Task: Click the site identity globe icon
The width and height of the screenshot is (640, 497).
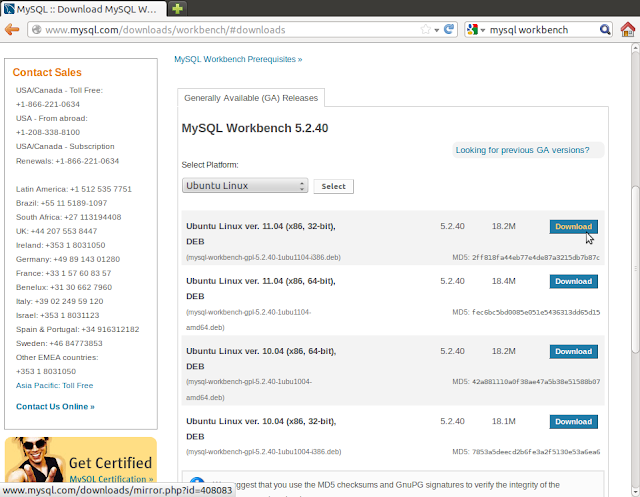Action: coord(37,29)
